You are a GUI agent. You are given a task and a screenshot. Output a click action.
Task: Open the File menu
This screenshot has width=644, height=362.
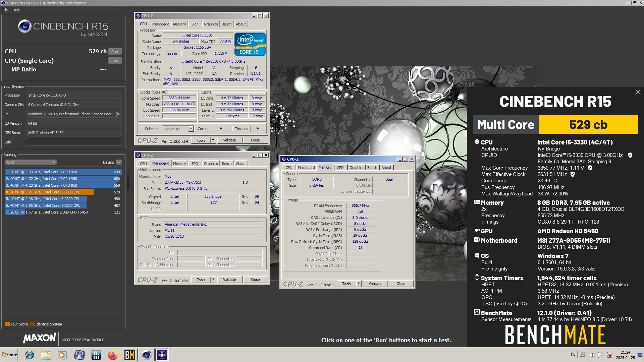pos(5,10)
